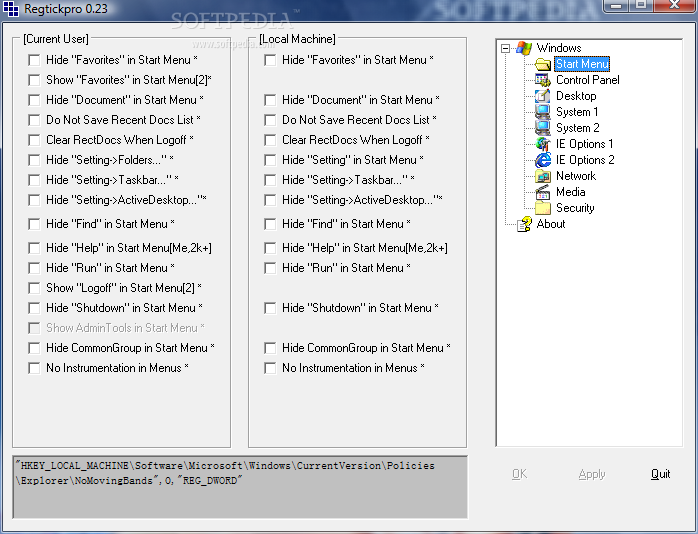Check Hide "Setting->Folders..." option
The width and height of the screenshot is (698, 534).
(x=34, y=160)
